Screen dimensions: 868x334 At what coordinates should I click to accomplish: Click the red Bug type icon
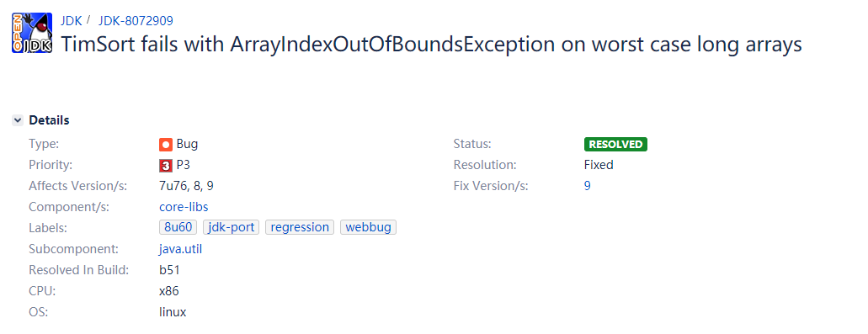[x=166, y=145]
